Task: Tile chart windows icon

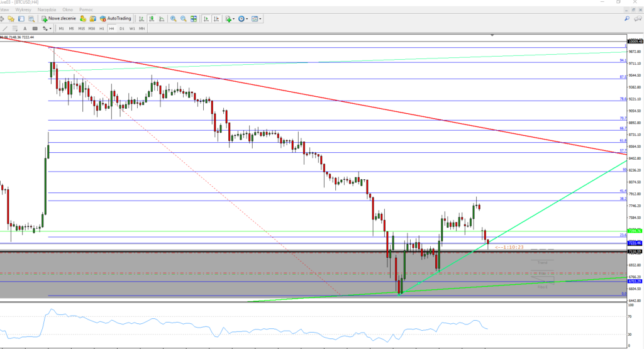Action: pos(194,18)
